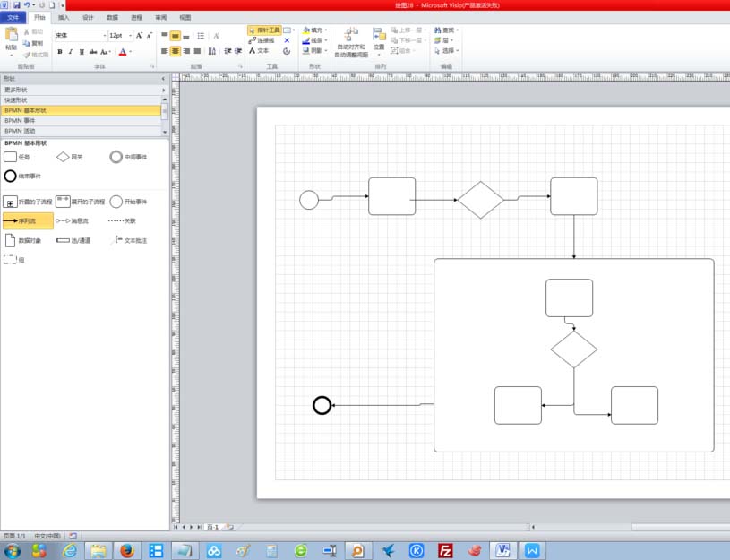The image size is (730, 560).
Task: Enable underline formatting
Action: [x=82, y=51]
